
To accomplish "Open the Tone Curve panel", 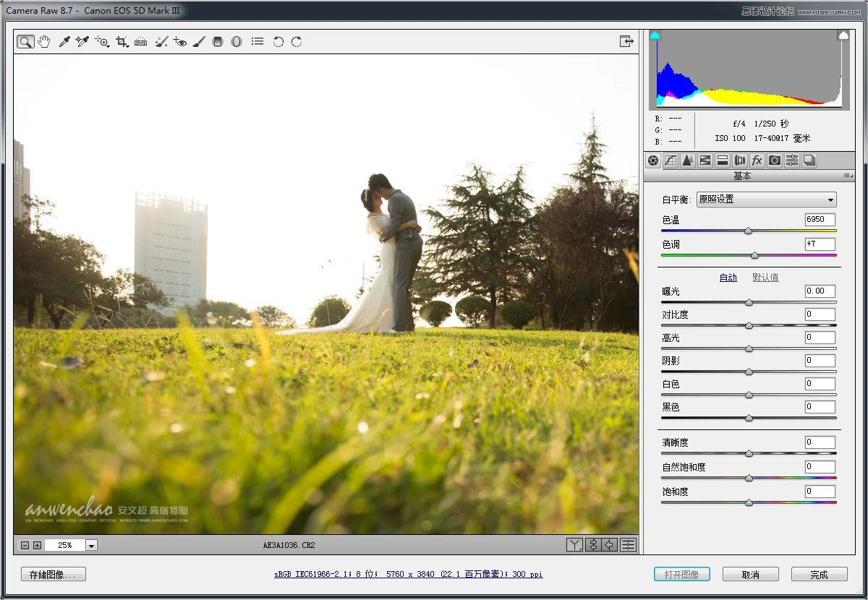I will click(671, 160).
